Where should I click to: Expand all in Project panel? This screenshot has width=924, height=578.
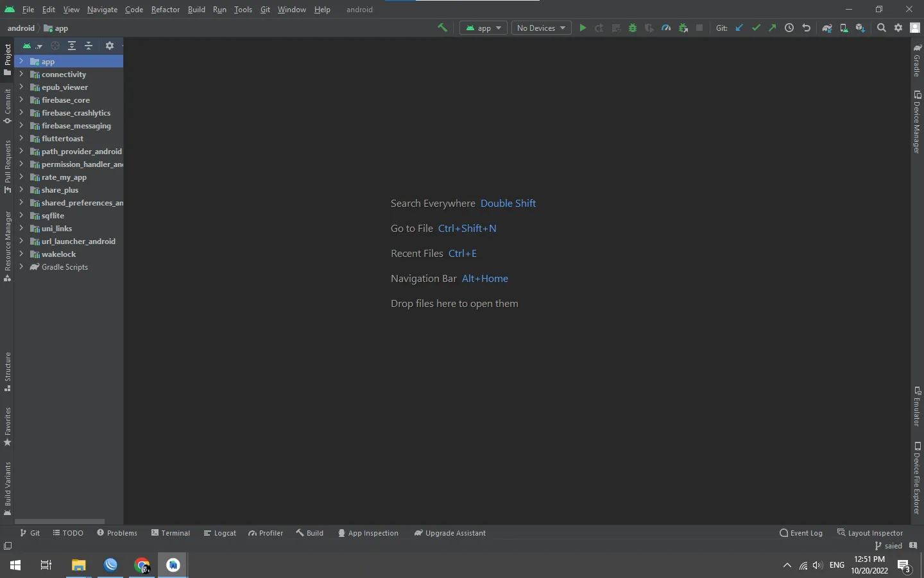coord(72,46)
